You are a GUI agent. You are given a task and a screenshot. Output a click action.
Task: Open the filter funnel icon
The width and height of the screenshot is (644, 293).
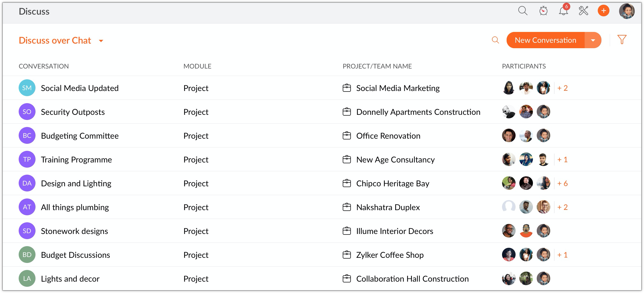tap(622, 40)
